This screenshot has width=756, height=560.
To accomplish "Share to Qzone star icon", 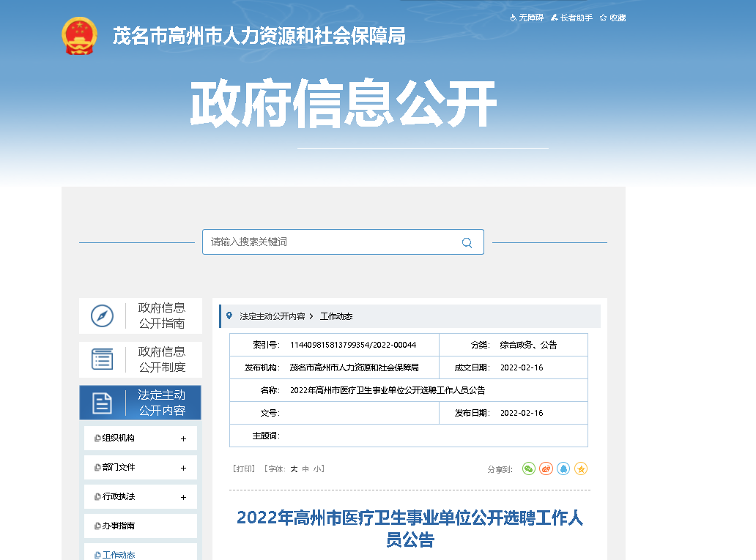I will [x=581, y=468].
